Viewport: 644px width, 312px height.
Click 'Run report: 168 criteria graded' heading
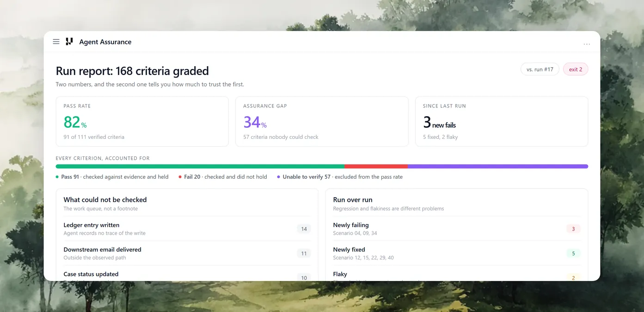(x=132, y=71)
